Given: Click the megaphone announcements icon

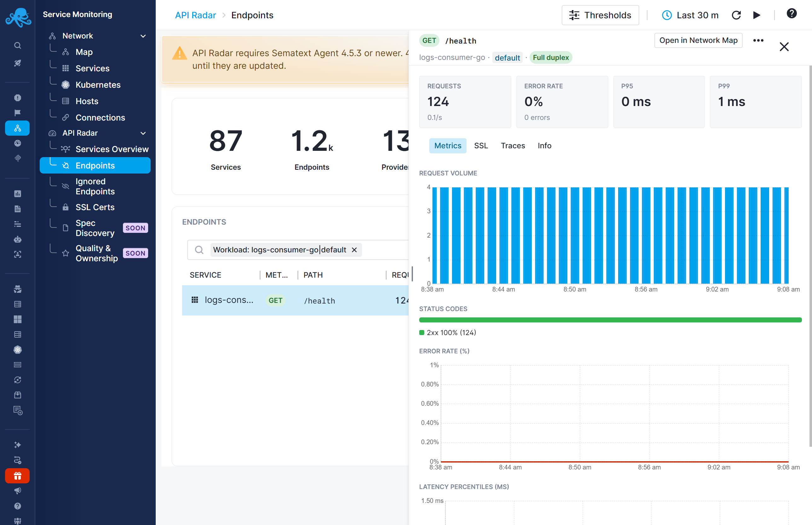Looking at the screenshot, I should pos(18,491).
